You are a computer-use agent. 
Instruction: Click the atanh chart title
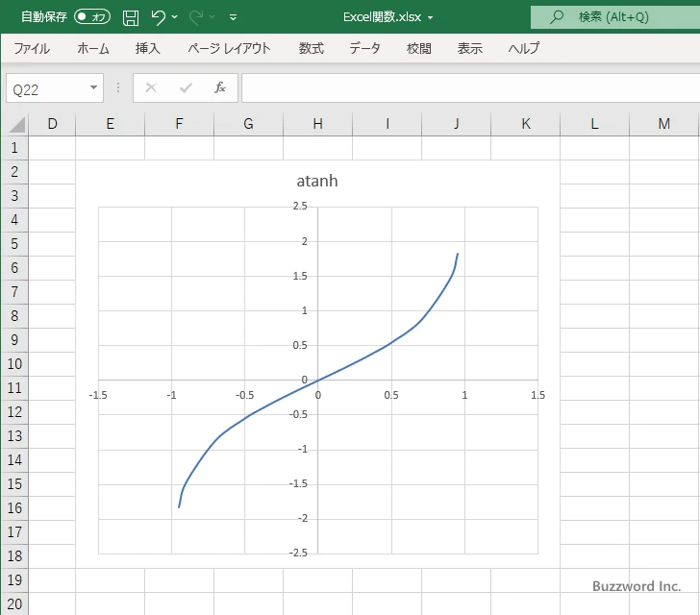click(317, 182)
